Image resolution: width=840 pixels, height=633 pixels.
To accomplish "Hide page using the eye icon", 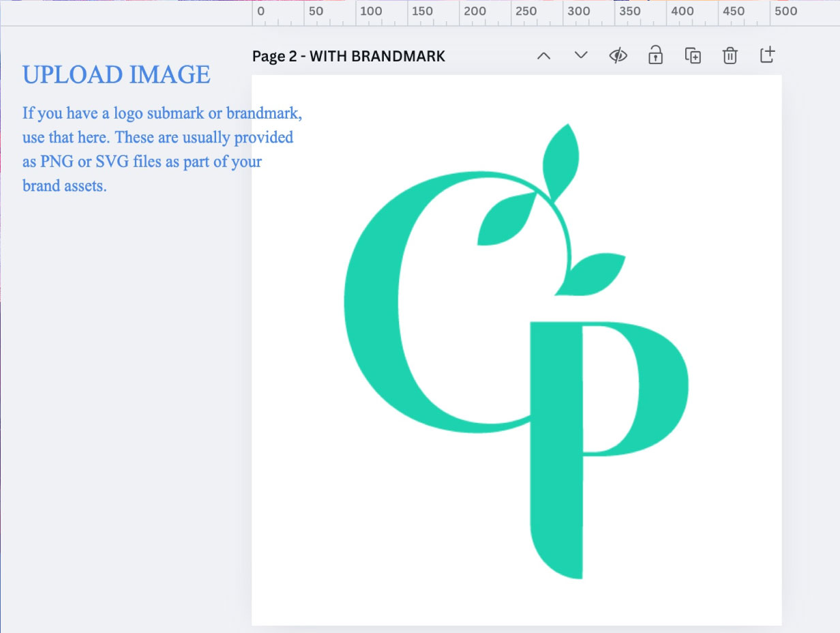I will pyautogui.click(x=618, y=56).
